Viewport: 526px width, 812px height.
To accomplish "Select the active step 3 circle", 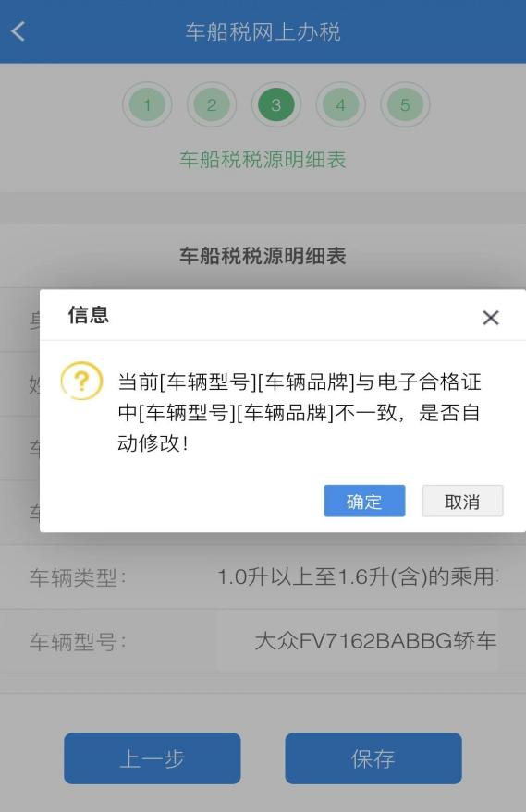I will point(275,104).
